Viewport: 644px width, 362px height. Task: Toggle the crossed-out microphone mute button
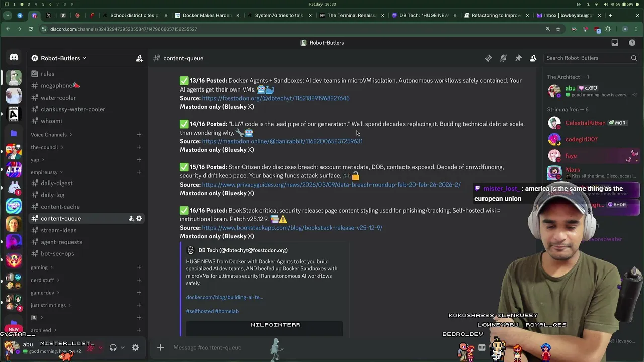pyautogui.click(x=91, y=347)
